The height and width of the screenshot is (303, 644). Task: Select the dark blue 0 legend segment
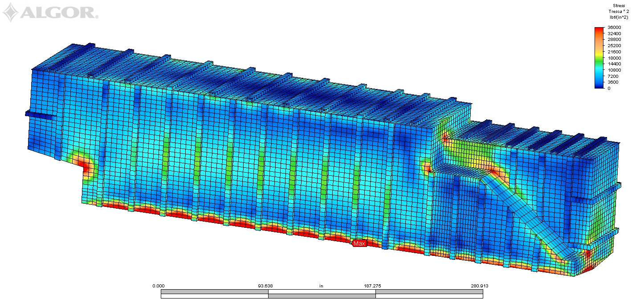point(599,86)
